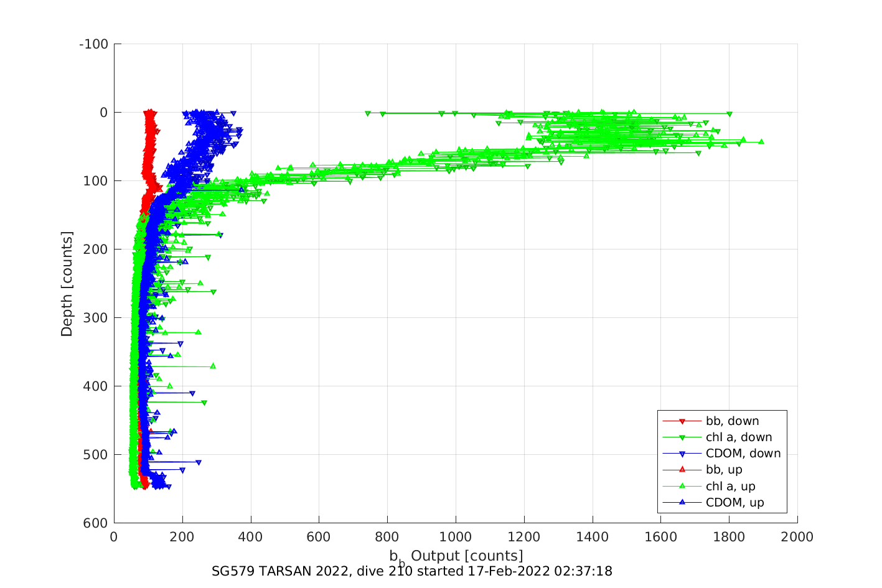
Task: Click the x-axis tick label 400
Action: coord(251,537)
